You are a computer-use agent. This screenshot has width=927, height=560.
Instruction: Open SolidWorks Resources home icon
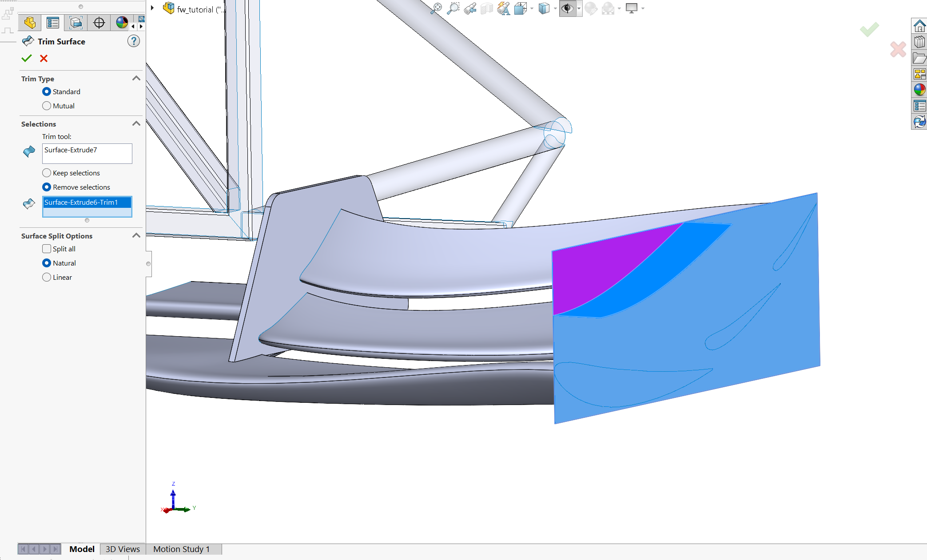[919, 26]
